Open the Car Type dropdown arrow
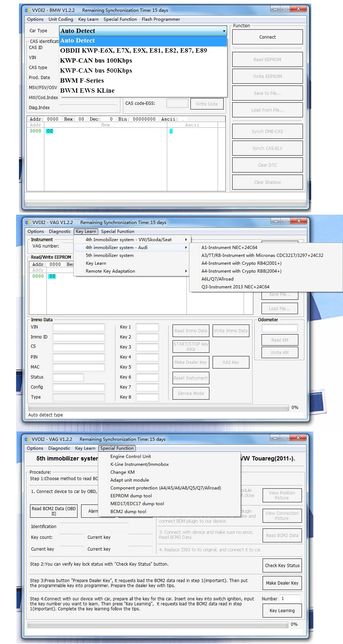This screenshot has height=644, width=343. [224, 31]
